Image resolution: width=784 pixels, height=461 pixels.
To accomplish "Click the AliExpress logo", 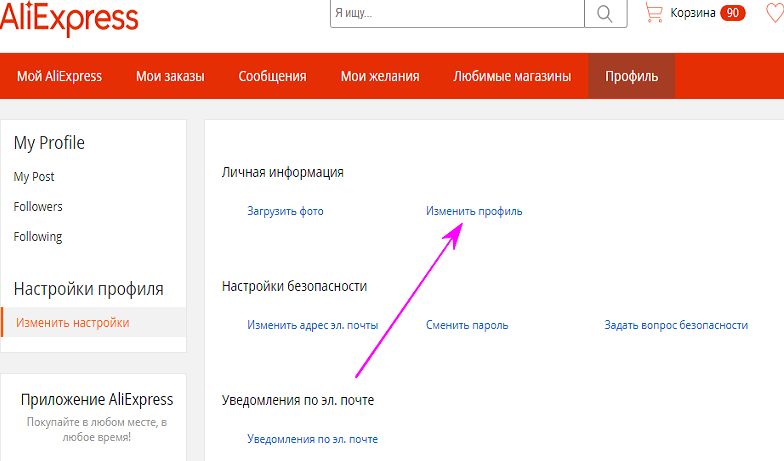I will (69, 17).
